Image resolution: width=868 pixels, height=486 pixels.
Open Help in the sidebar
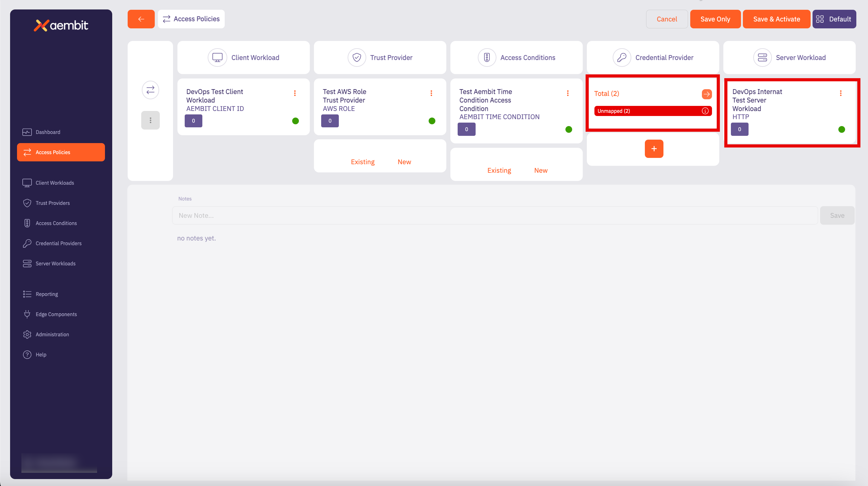pyautogui.click(x=61, y=355)
